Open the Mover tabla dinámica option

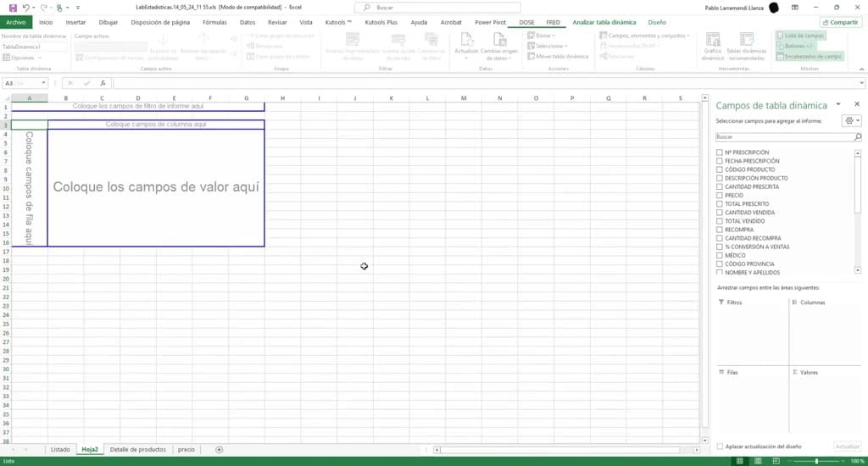558,57
